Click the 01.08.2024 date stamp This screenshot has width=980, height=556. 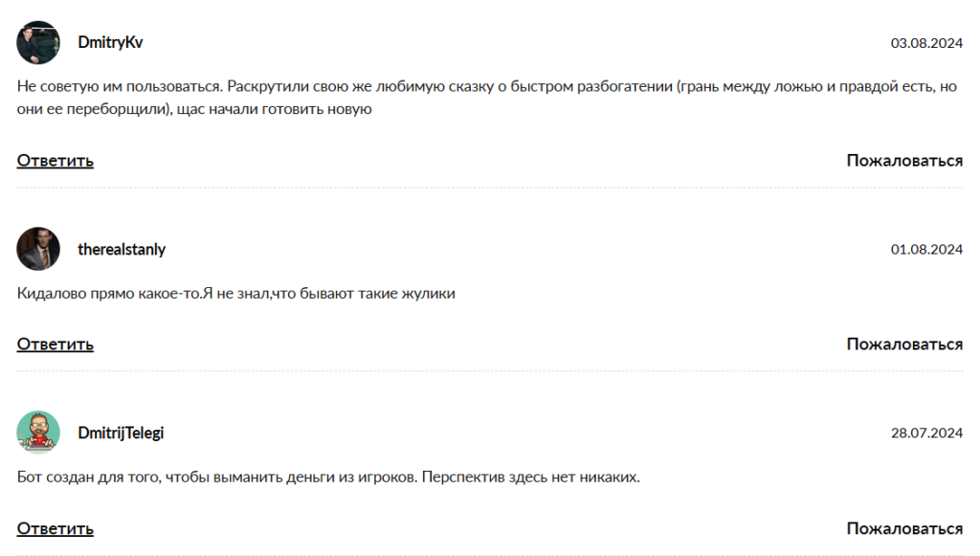click(926, 250)
